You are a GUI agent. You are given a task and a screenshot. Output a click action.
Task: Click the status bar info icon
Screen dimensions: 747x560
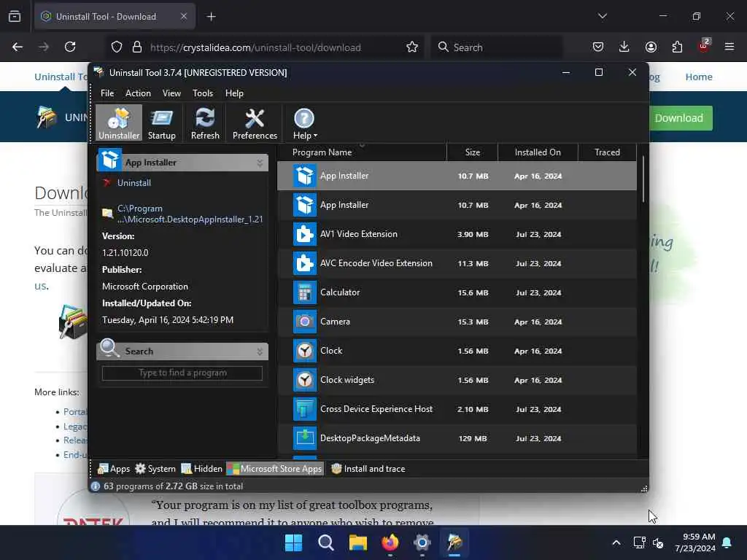click(96, 486)
